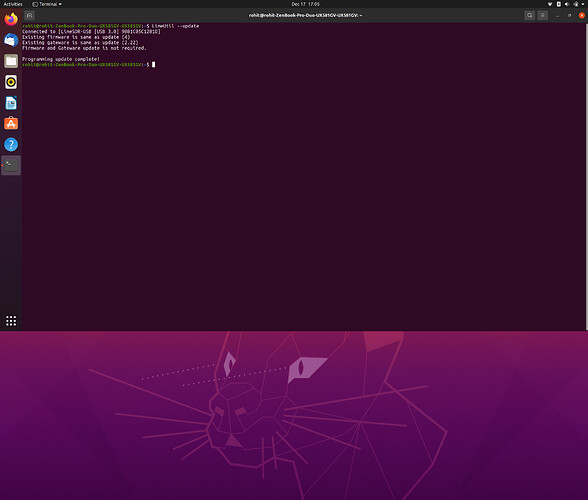Image resolution: width=588 pixels, height=500 pixels.
Task: Click the terminal window title text
Action: (305, 15)
